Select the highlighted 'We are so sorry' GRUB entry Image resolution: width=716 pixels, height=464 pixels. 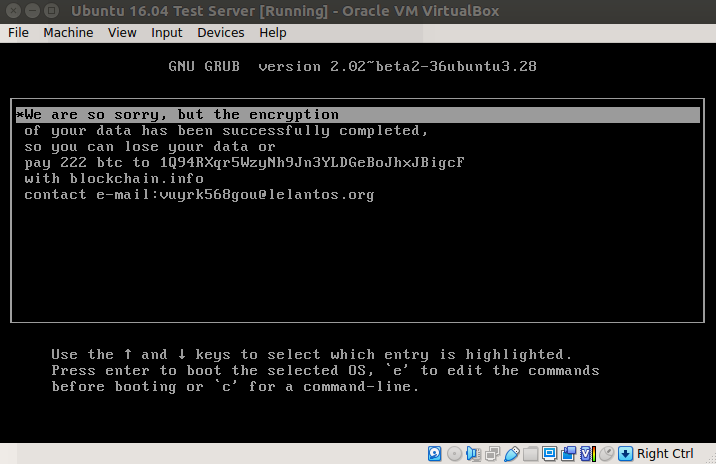(358, 115)
